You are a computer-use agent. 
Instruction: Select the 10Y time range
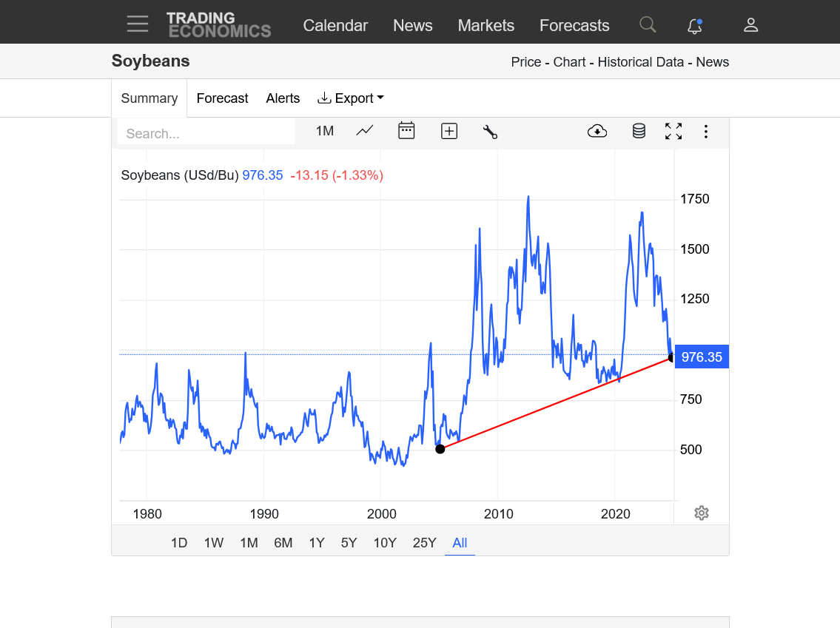click(385, 543)
